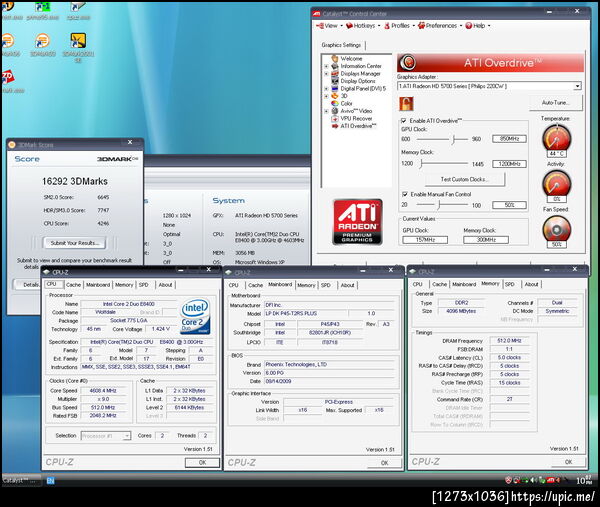Screen dimensions: 600x507
Task: Click OK in the first CPU-Z window
Action: click(x=202, y=462)
